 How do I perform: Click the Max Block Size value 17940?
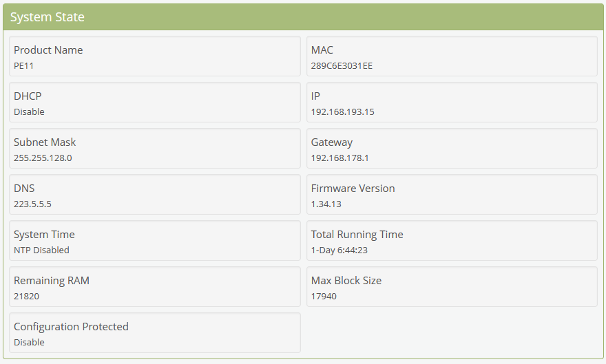324,297
